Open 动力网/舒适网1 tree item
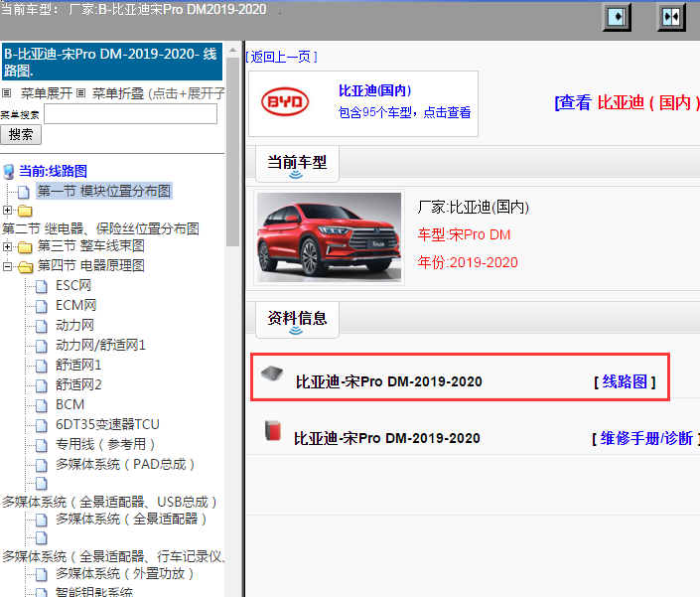Screen dimensions: 700x597 tap(101, 345)
